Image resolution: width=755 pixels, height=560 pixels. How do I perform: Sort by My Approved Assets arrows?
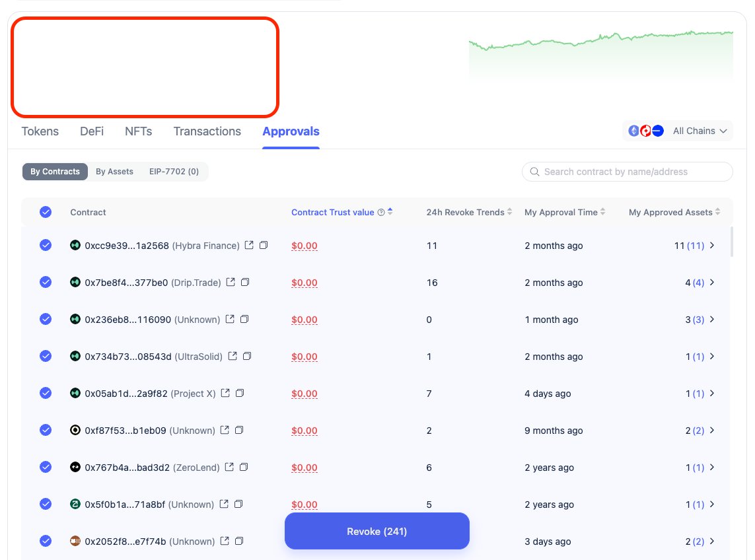point(717,211)
